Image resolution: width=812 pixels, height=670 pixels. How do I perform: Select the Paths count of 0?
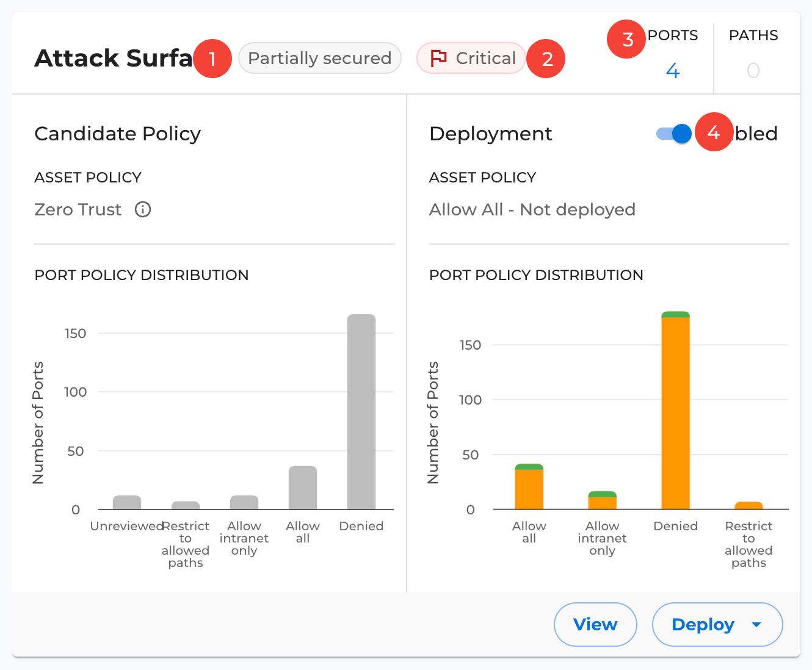753,71
